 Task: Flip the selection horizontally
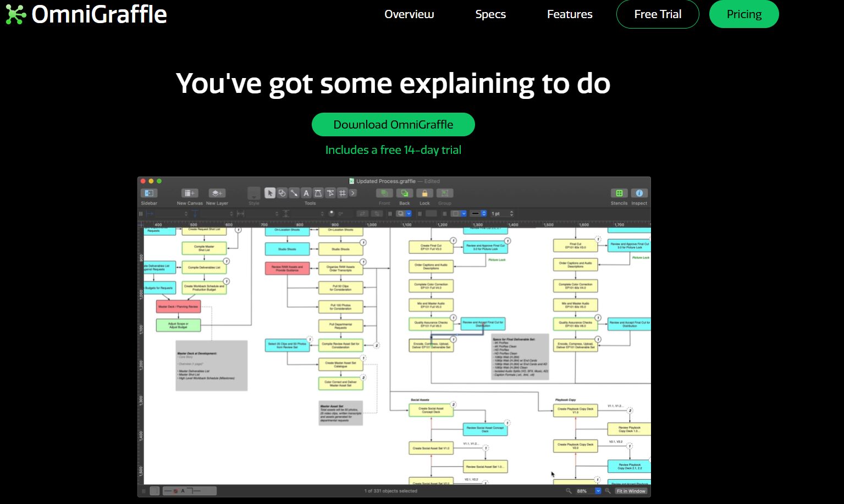click(362, 214)
